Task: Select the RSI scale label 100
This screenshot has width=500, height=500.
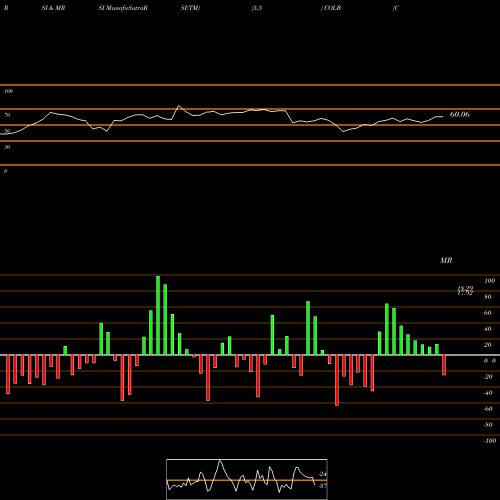Action: pyautogui.click(x=8, y=91)
